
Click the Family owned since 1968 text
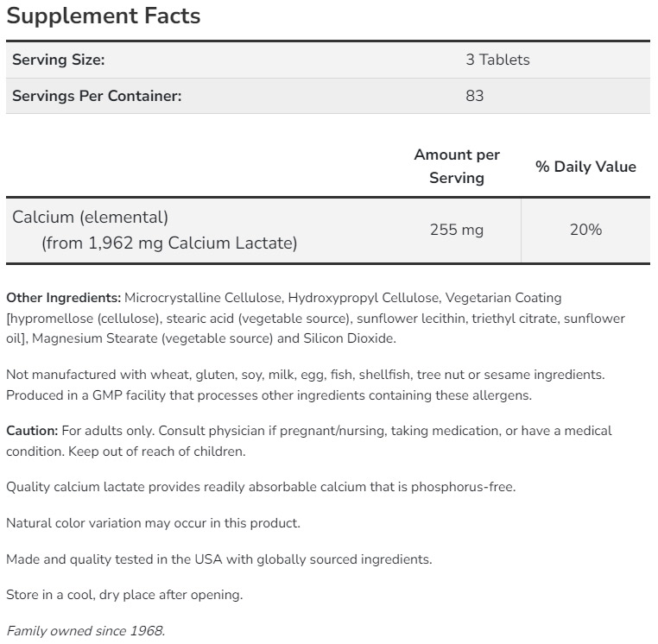click(x=85, y=631)
